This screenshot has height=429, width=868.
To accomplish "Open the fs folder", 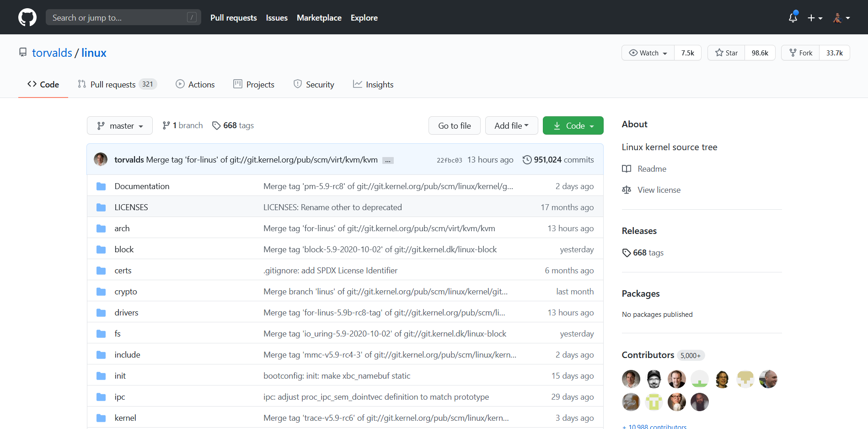I will [x=118, y=334].
